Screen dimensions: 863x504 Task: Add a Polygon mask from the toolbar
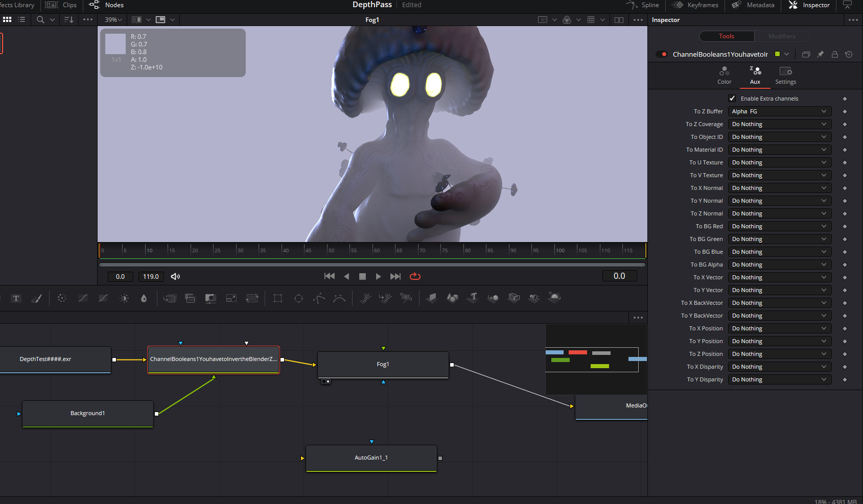[319, 298]
